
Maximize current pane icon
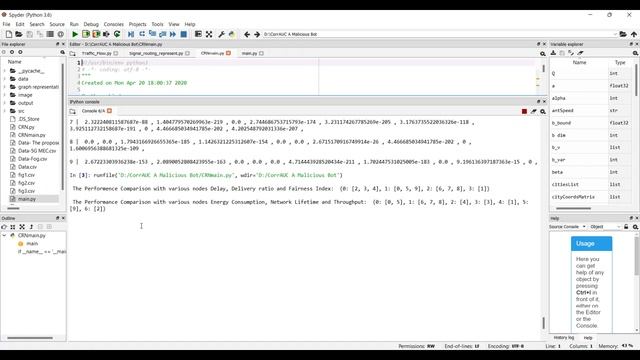[x=198, y=34]
